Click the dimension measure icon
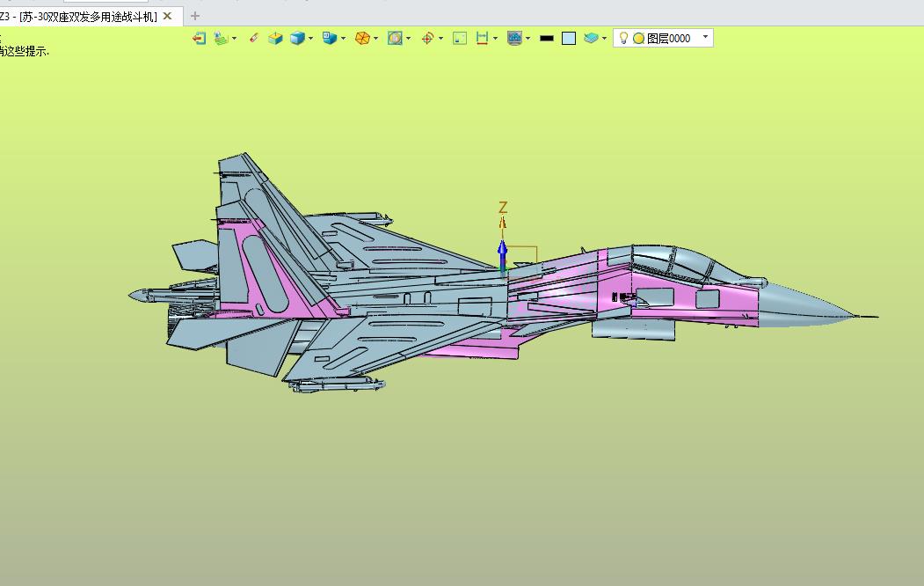 [482, 39]
